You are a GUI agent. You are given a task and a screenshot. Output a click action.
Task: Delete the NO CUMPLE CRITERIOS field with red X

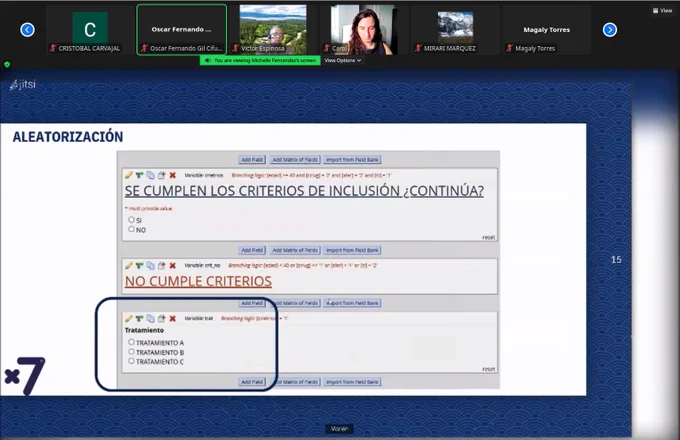click(173, 265)
